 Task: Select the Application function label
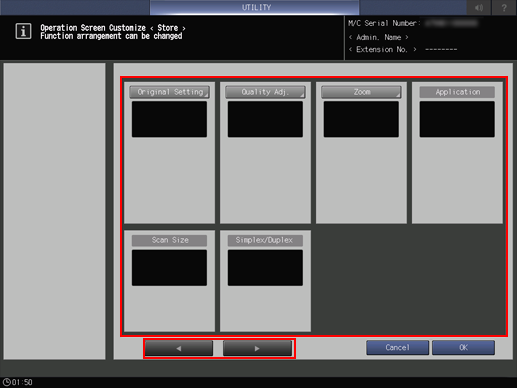[x=457, y=92]
